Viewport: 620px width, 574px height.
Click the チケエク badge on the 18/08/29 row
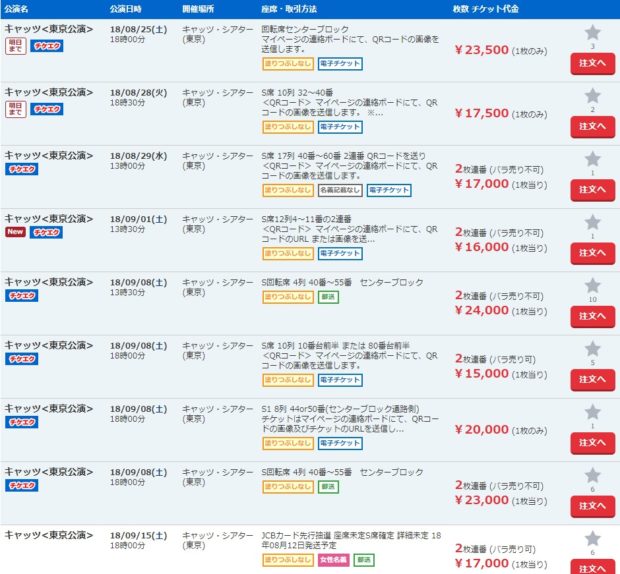[22, 169]
